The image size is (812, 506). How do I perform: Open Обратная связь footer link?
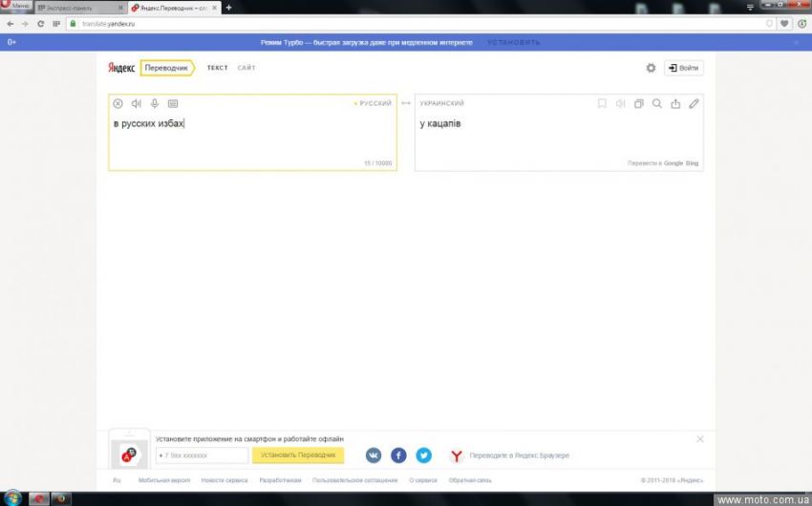470,480
